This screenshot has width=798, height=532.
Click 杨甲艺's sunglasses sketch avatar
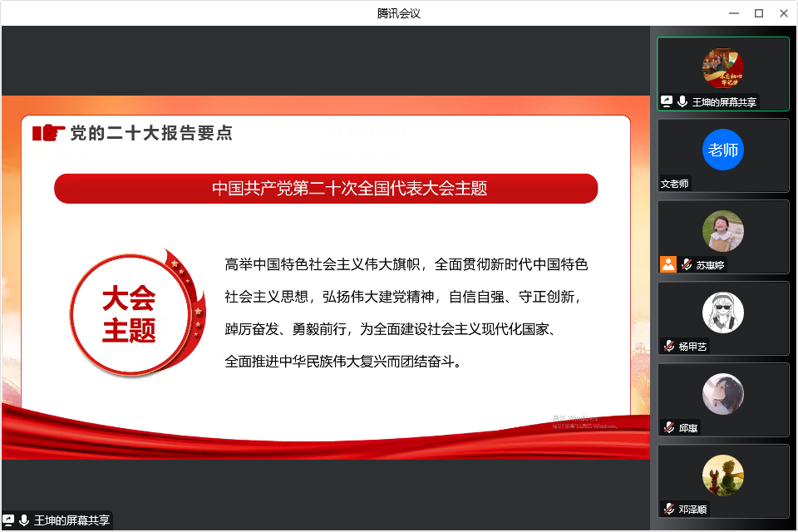722,313
